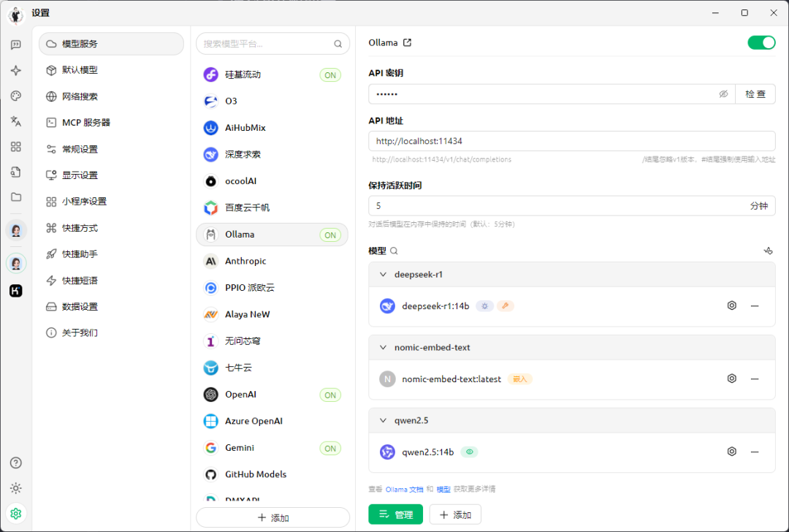Viewport: 789px width, 532px height.
Task: Open settings for nomic-embed-text:latest model
Action: point(731,379)
